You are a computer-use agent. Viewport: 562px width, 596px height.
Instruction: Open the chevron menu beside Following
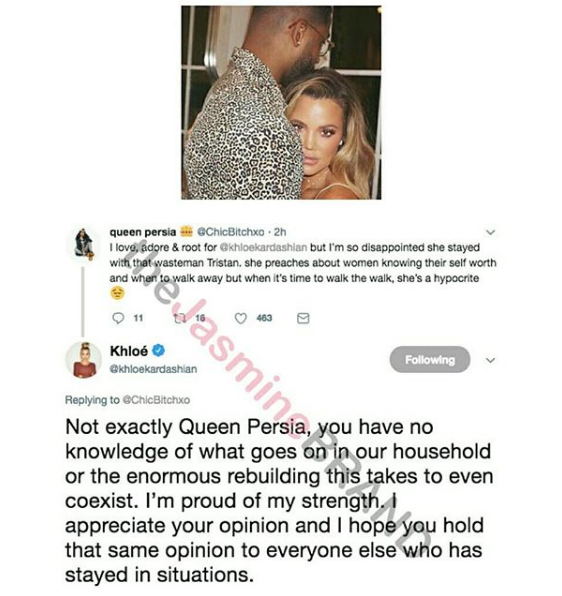coord(491,360)
